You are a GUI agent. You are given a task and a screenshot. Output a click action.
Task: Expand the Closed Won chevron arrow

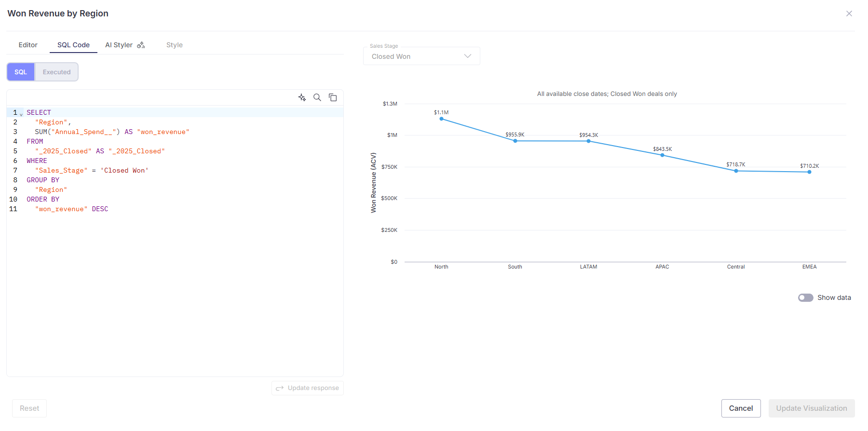467,56
